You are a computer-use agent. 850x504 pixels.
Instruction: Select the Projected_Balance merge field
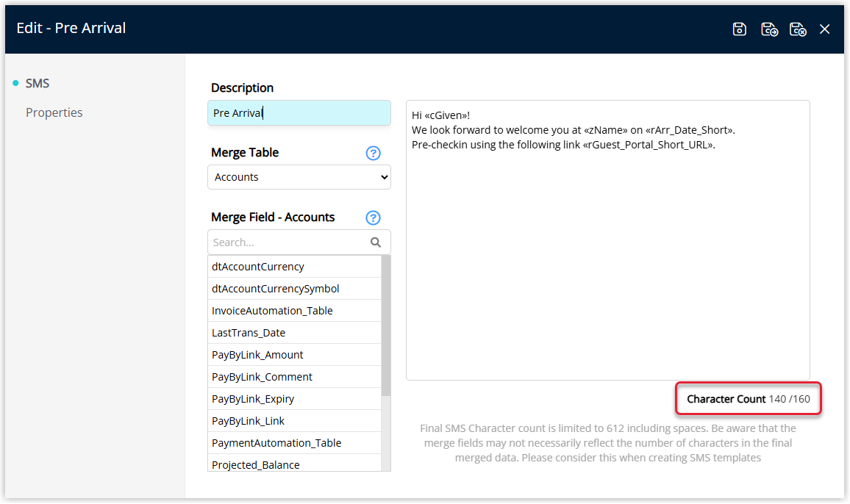[x=294, y=464]
